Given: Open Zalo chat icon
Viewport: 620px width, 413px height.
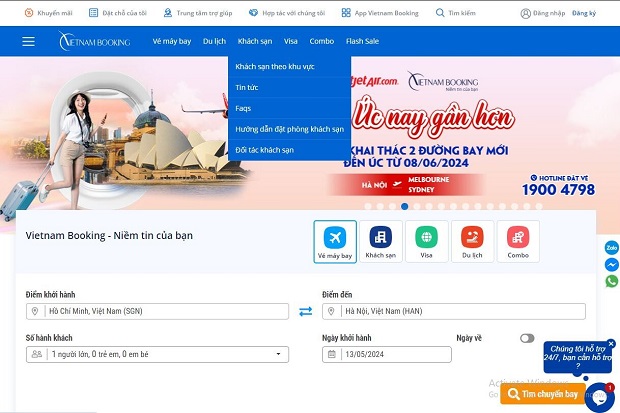Looking at the screenshot, I should pyautogui.click(x=611, y=248).
